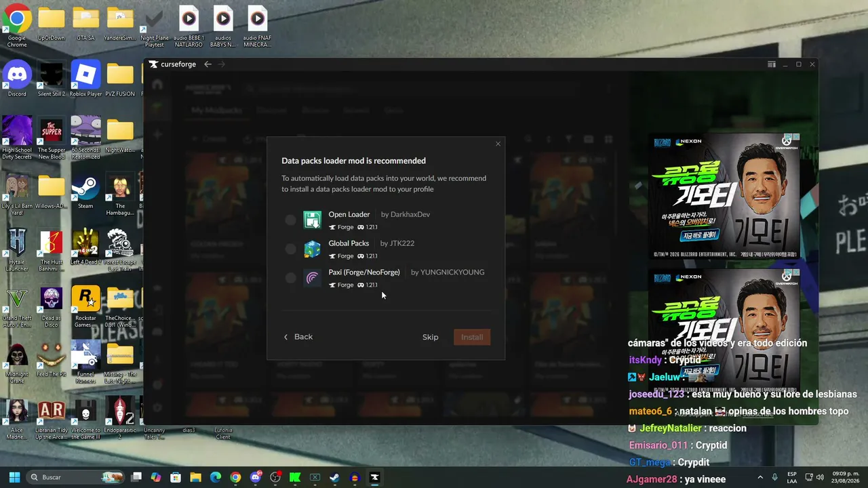
Task: Click the upper Overwatch advertisement banner
Action: [724, 196]
